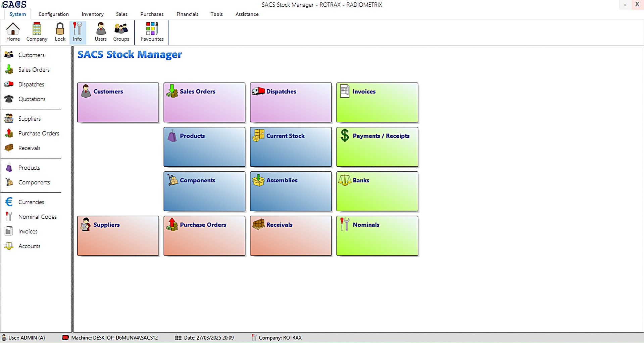This screenshot has height=343, width=644.
Task: Select Sales Orders text in the sidebar
Action: 34,70
